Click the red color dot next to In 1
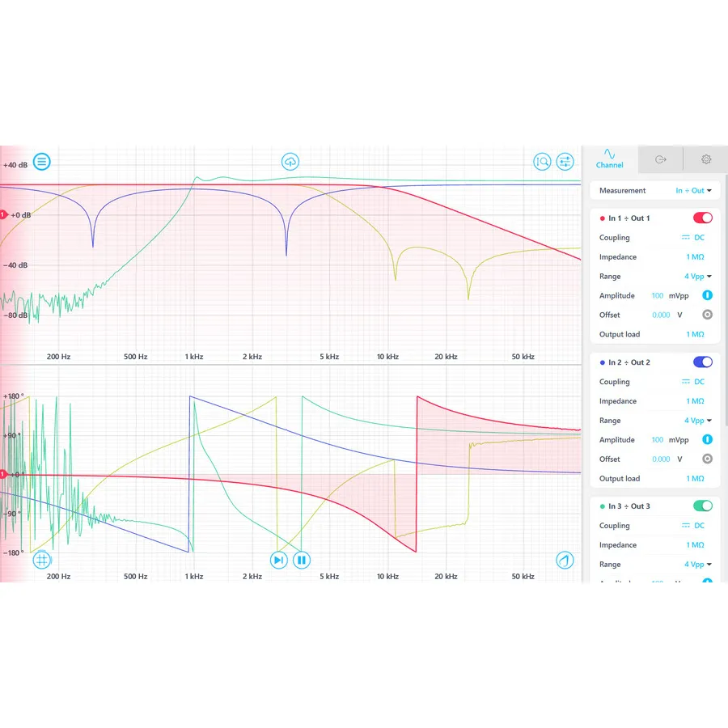The image size is (728, 728). pyautogui.click(x=602, y=218)
